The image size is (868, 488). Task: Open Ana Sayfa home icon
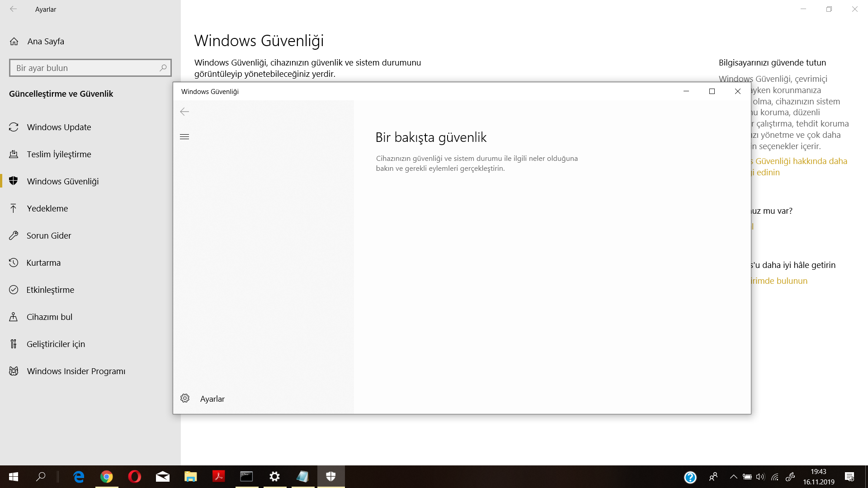(14, 41)
